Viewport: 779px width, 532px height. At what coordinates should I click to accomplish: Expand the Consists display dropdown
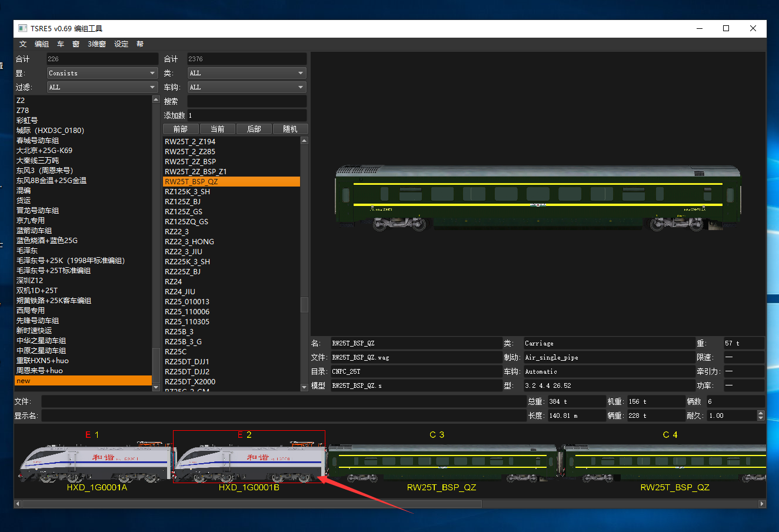click(x=102, y=73)
